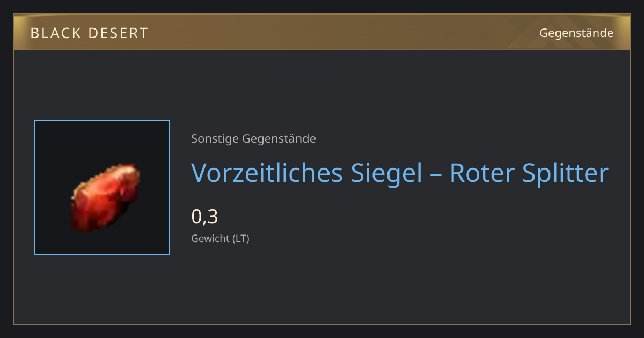This screenshot has height=338, width=644.
Task: Click the dark area below the item icon
Action: (x=102, y=287)
